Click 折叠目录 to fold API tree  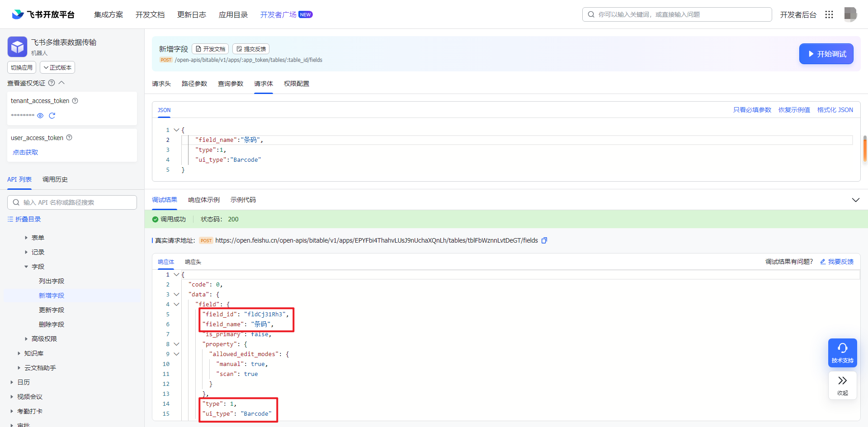click(x=24, y=219)
